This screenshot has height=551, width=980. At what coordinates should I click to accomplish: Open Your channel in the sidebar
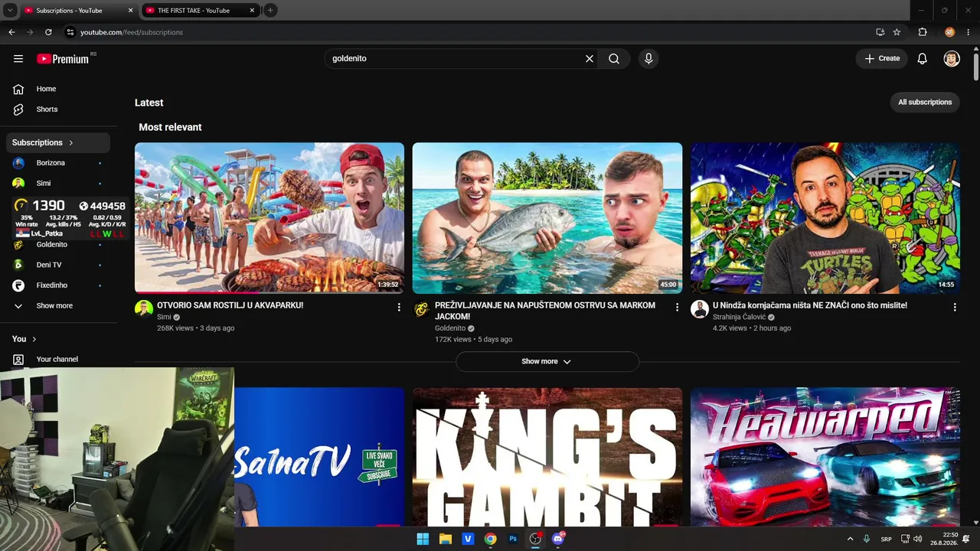tap(58, 360)
